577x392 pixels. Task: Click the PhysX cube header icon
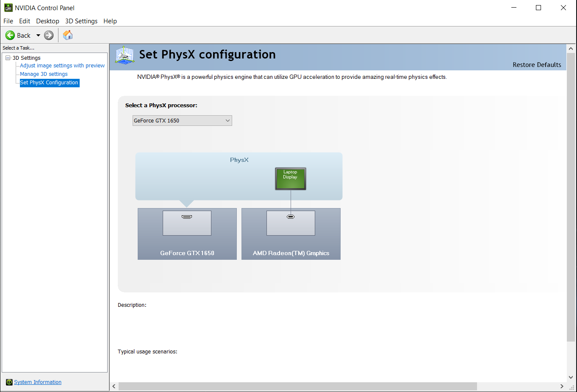pyautogui.click(x=125, y=55)
